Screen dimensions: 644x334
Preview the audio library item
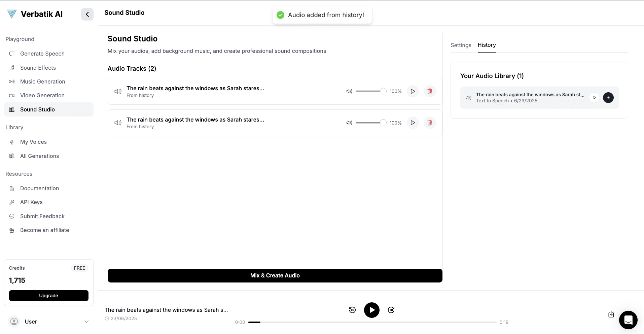(594, 98)
